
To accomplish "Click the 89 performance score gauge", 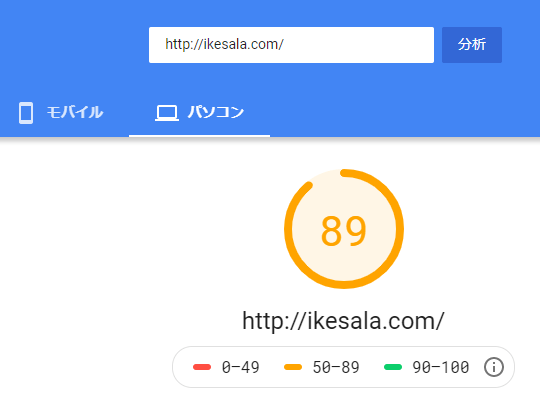I will point(344,229).
